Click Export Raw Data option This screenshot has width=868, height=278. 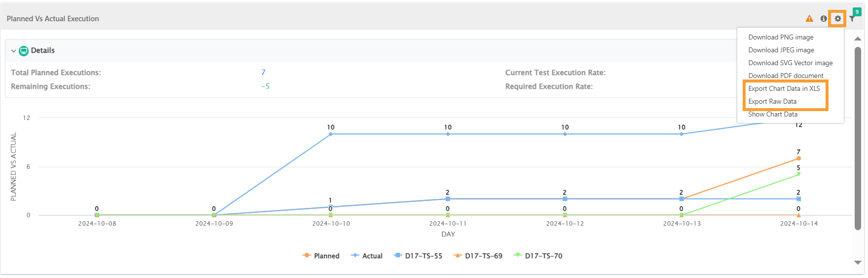pos(772,102)
